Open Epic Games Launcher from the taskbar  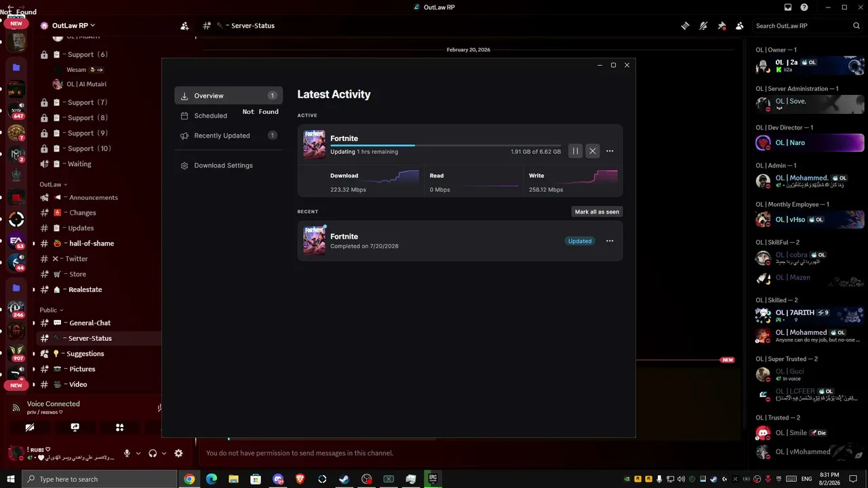pyautogui.click(x=433, y=479)
